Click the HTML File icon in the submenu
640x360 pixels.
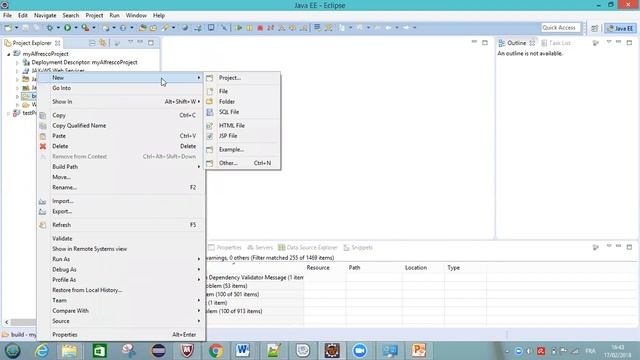coord(210,126)
